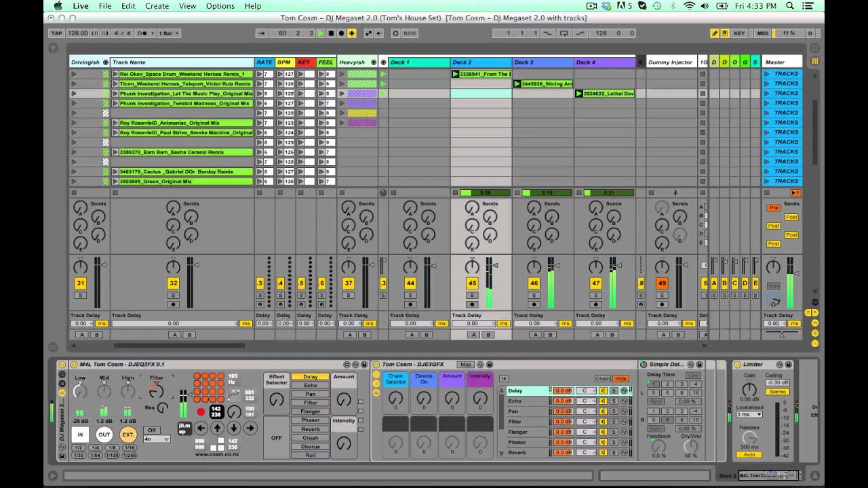Click the Limiter hot-swap preset icon
Image resolution: width=868 pixels, height=488 pixels.
click(x=779, y=365)
